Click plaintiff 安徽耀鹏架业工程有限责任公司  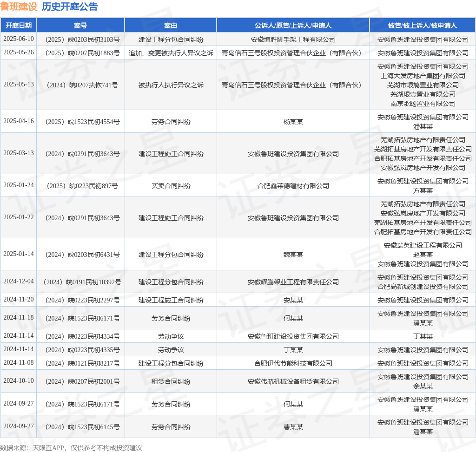pyautogui.click(x=293, y=282)
